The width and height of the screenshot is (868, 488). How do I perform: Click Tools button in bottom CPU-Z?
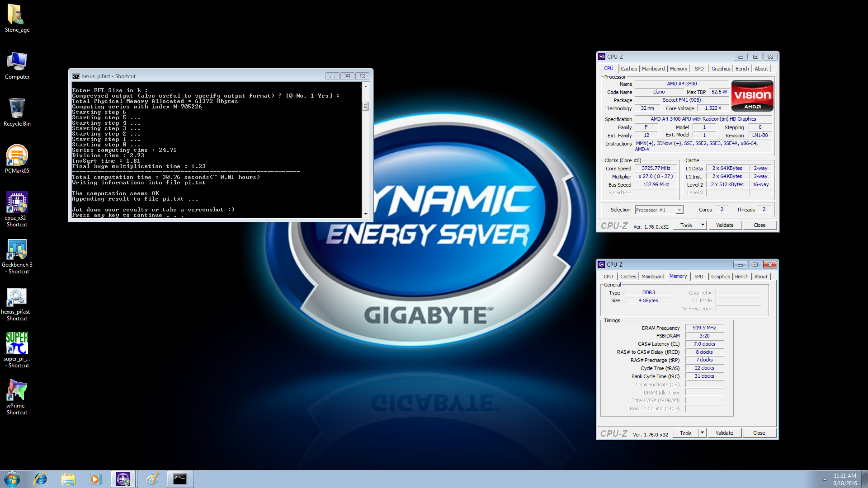(x=686, y=433)
